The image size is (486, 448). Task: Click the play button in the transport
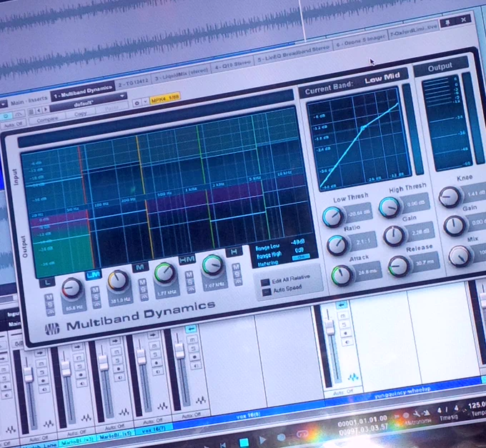262,440
